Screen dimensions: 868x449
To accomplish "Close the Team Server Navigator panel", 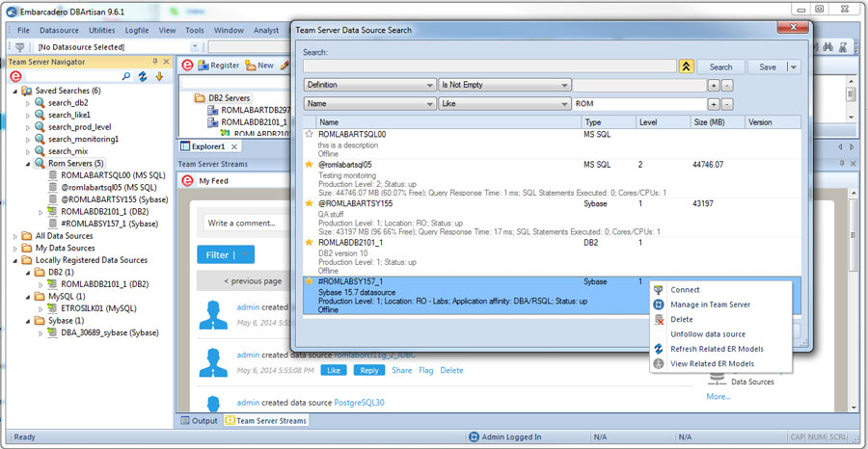I will coord(166,62).
